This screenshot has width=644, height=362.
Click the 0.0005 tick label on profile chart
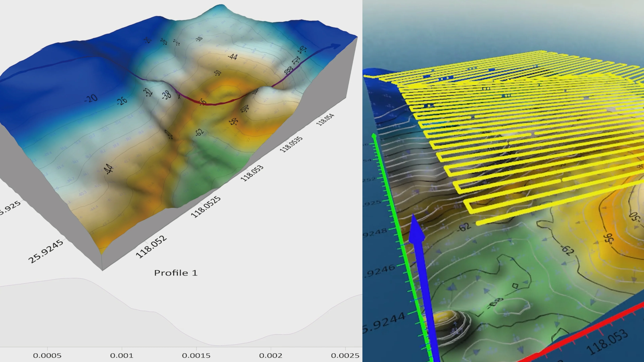coord(47,355)
